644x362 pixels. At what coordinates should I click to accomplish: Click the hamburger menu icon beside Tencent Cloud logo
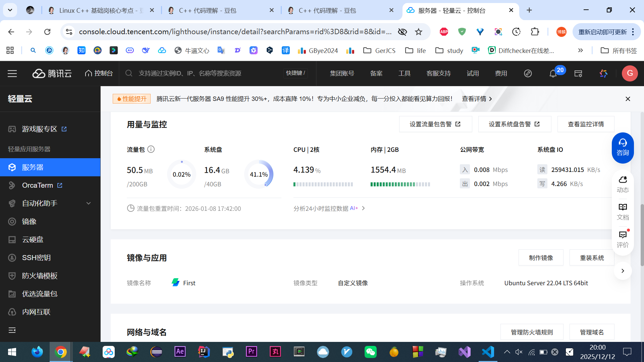point(12,73)
